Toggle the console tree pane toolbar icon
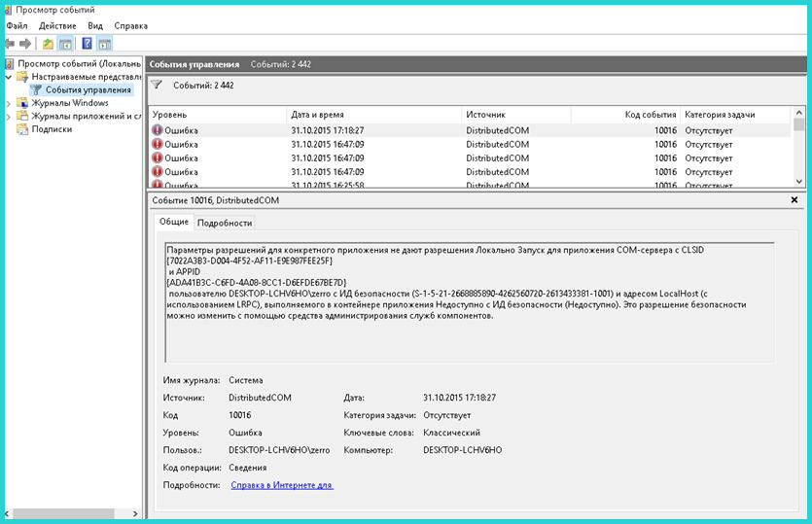 click(65, 44)
